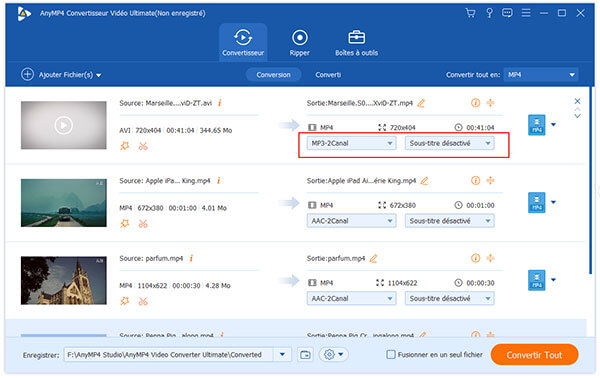
Task: Open the MP3-2Canal audio track dropdown
Action: coord(351,143)
